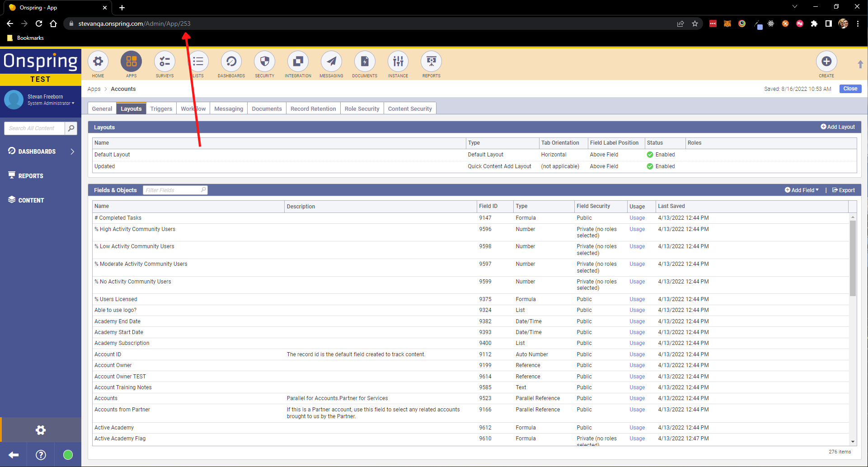Click the Search All Content field
Viewport: 868px width, 467px height.
click(x=34, y=128)
